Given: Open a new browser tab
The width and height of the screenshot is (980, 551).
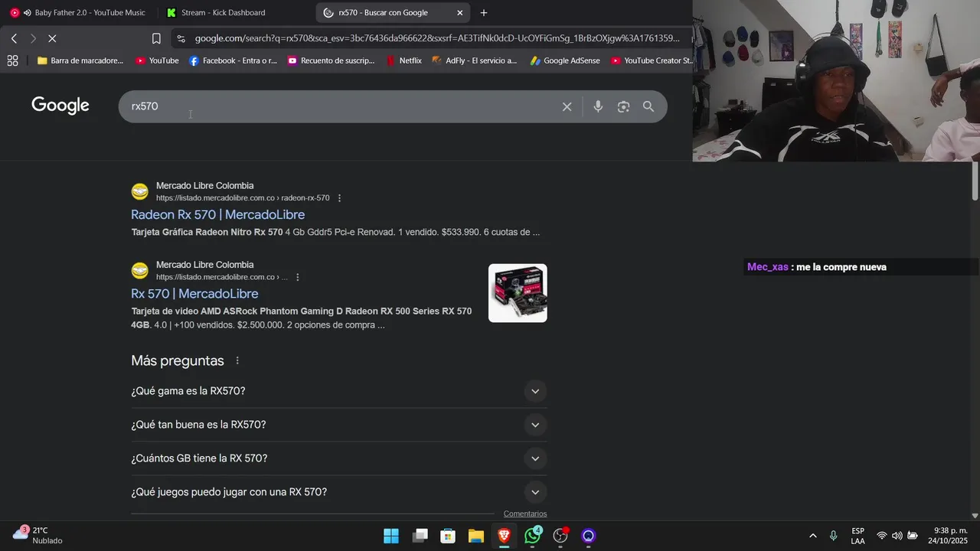Looking at the screenshot, I should pyautogui.click(x=483, y=12).
